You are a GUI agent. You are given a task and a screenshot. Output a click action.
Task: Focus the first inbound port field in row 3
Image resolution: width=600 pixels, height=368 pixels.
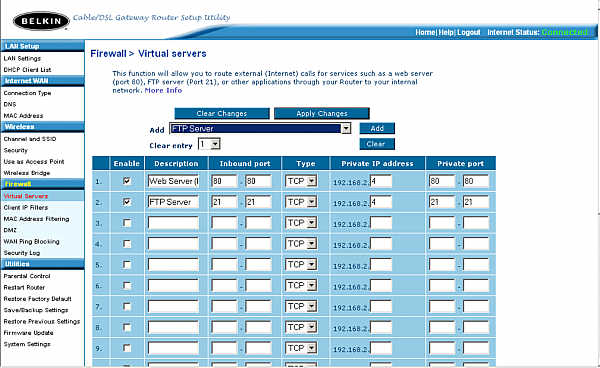point(224,223)
